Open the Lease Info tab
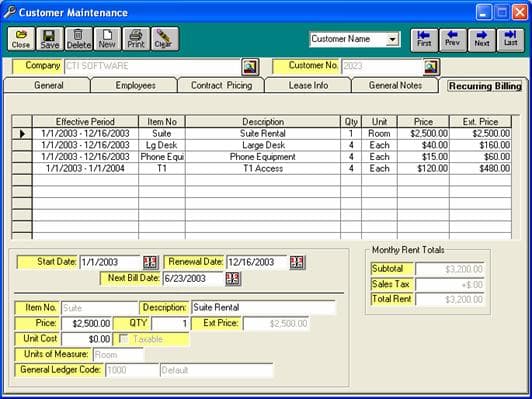The height and width of the screenshot is (399, 532). (x=308, y=85)
